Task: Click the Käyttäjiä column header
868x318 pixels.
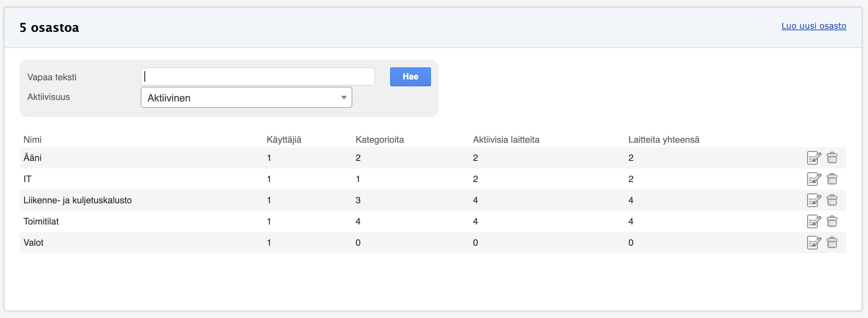Action: (x=284, y=140)
